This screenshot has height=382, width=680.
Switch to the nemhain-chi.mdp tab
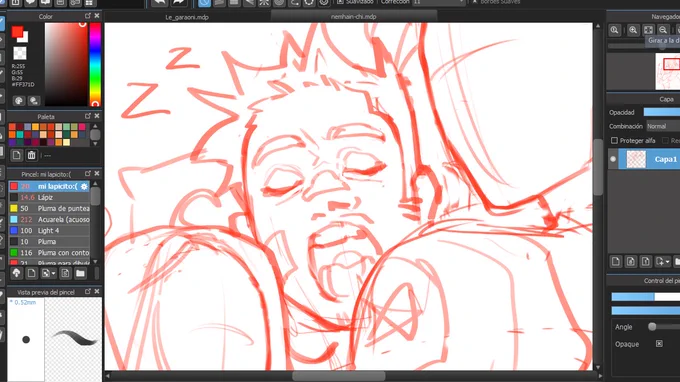tap(353, 16)
